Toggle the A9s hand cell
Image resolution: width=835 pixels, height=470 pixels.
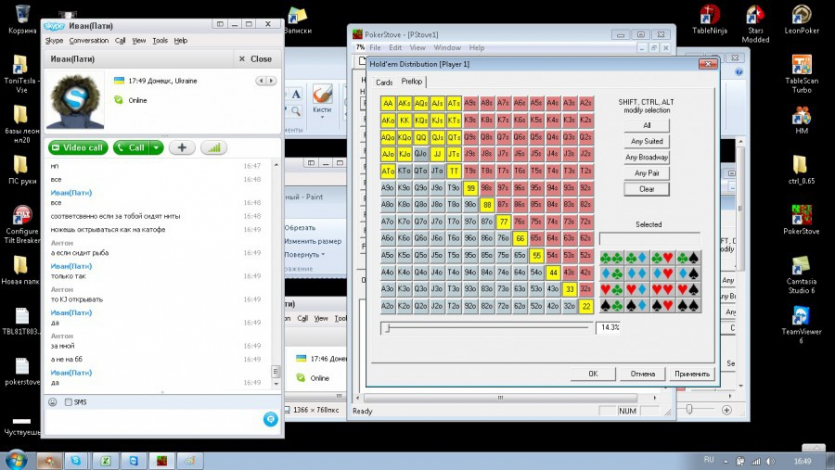(x=470, y=103)
